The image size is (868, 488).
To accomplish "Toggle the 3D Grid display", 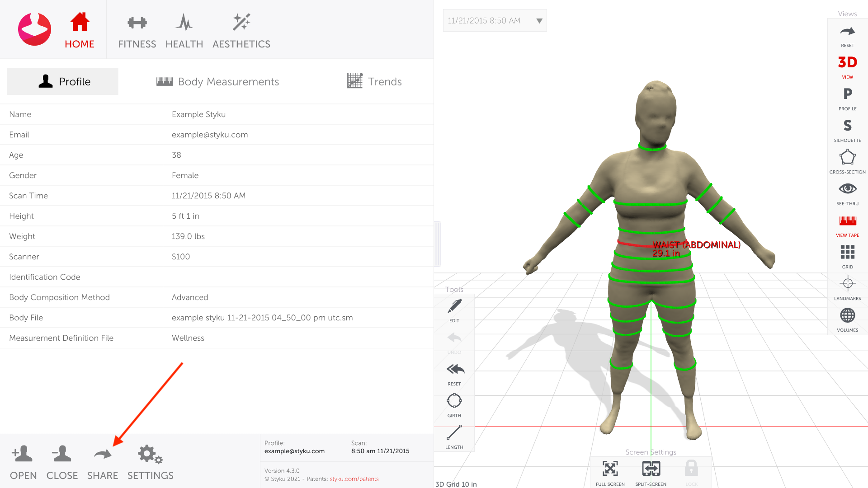I will (847, 253).
